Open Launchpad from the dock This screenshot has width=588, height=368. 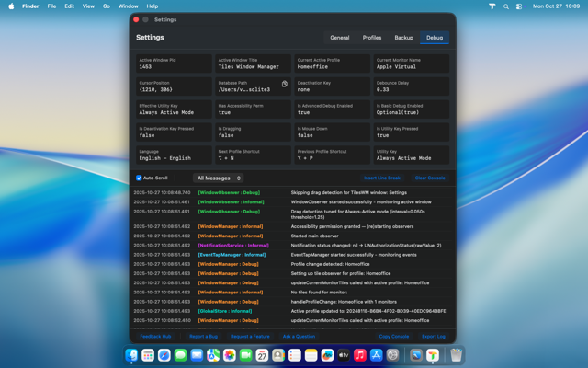pos(148,354)
